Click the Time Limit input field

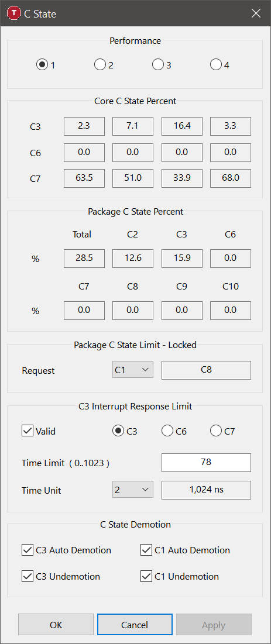[206, 463]
